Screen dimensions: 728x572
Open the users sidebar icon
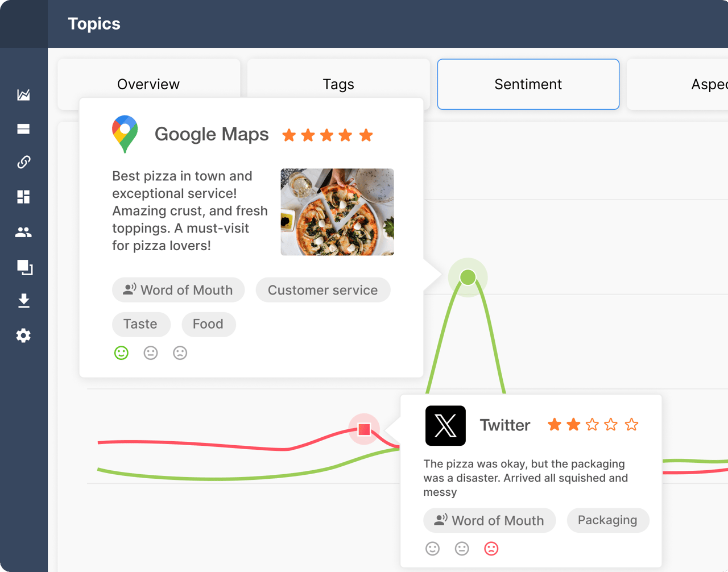23,232
